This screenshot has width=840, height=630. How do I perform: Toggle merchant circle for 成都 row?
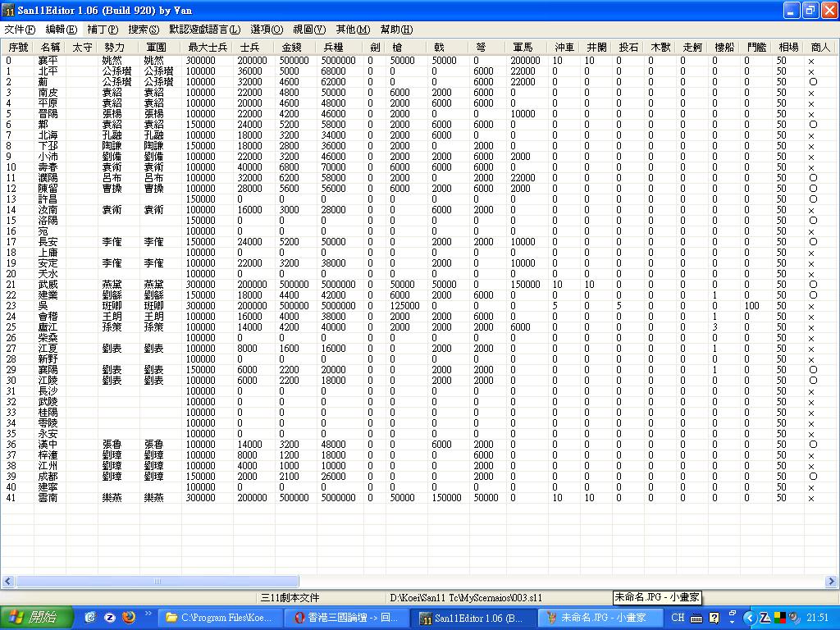812,477
